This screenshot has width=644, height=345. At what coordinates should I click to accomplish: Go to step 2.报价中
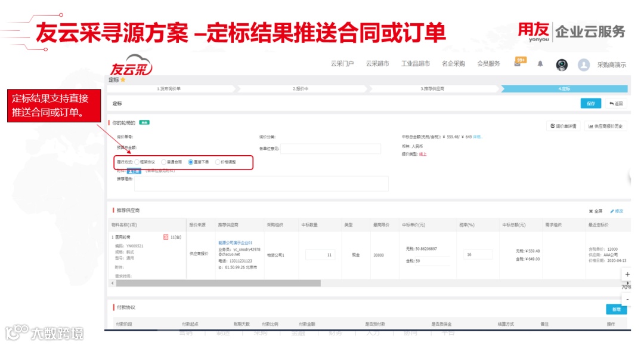click(x=301, y=88)
